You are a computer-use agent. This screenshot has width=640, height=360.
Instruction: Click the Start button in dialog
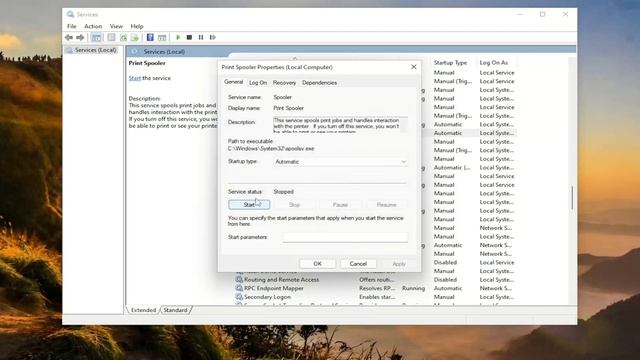point(249,204)
